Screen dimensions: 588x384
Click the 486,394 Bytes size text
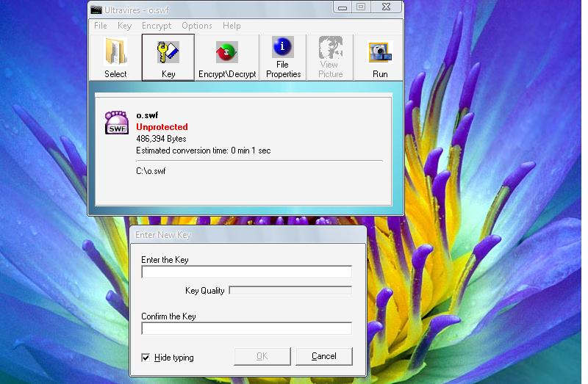pyautogui.click(x=161, y=139)
